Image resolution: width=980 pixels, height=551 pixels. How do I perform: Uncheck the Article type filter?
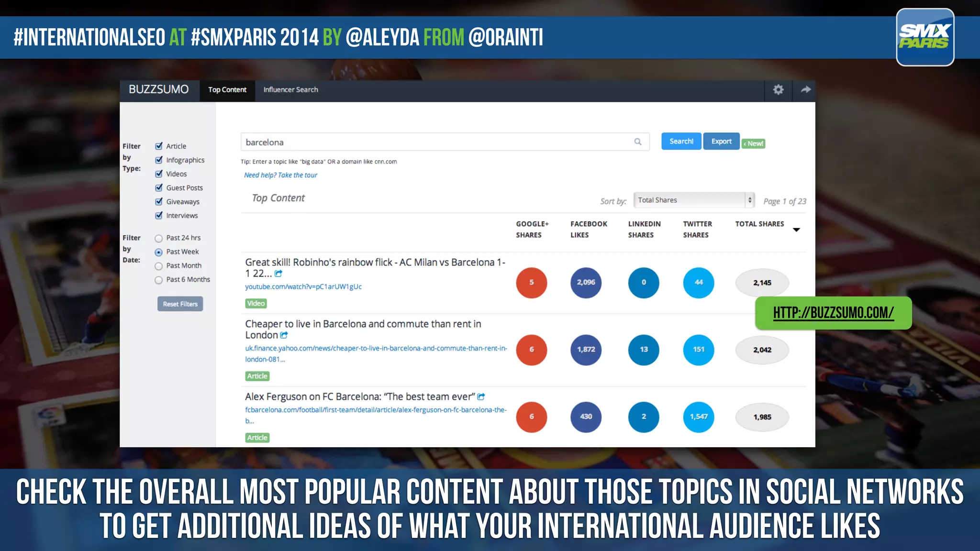(x=159, y=146)
